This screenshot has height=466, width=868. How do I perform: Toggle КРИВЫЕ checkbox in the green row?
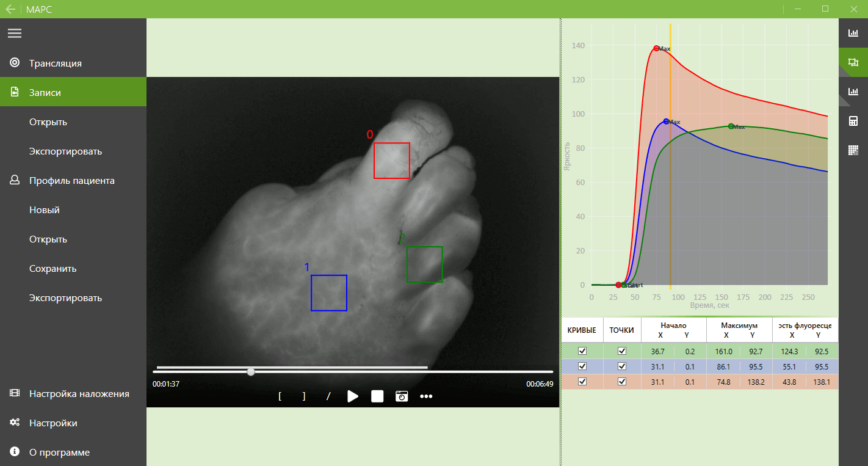(x=582, y=351)
